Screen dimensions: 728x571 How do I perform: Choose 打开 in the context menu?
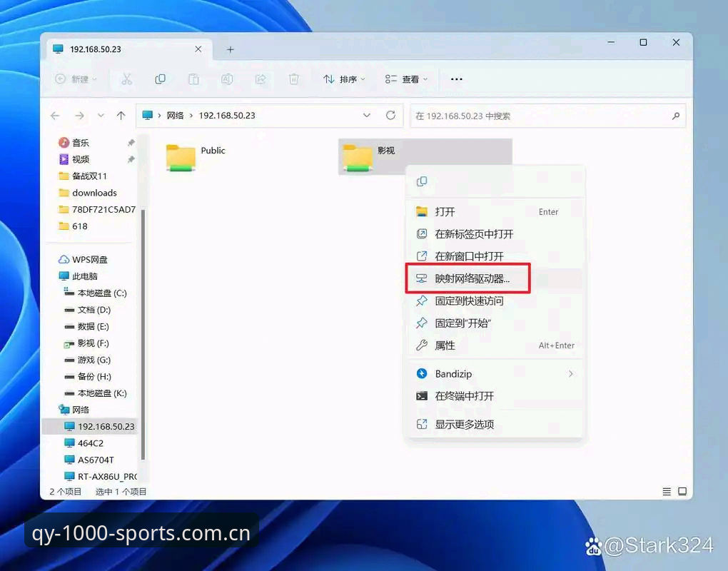[x=495, y=212]
